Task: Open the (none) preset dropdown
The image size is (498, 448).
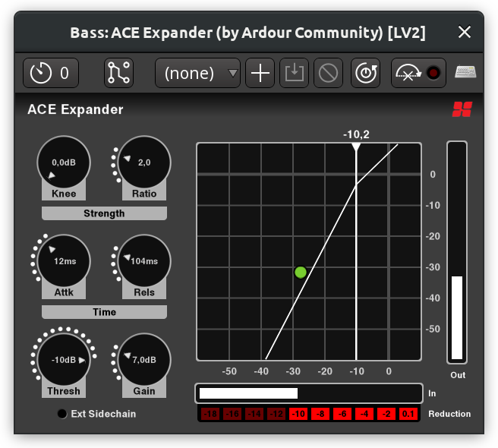Action: click(x=197, y=73)
